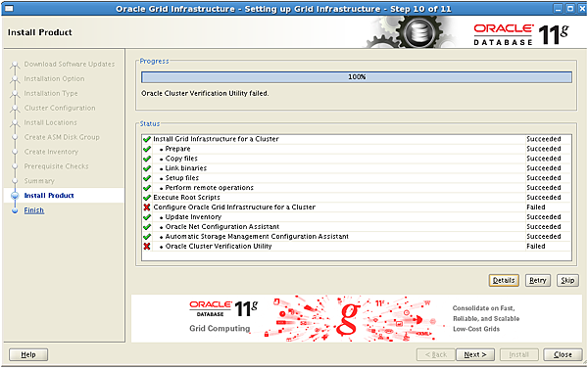The width and height of the screenshot is (588, 369).
Task: Maximize the installer window
Action: click(570, 8)
